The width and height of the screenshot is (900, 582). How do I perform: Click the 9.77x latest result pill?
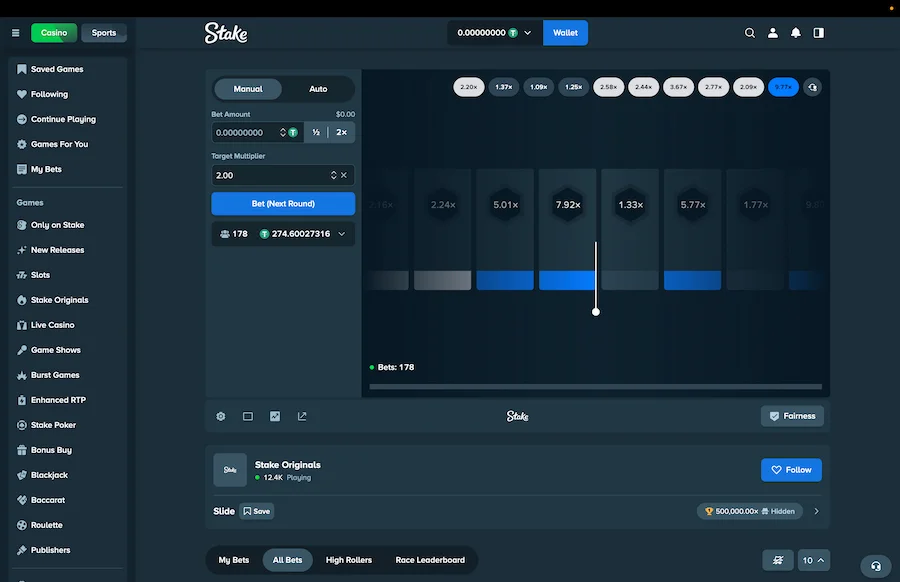(783, 87)
